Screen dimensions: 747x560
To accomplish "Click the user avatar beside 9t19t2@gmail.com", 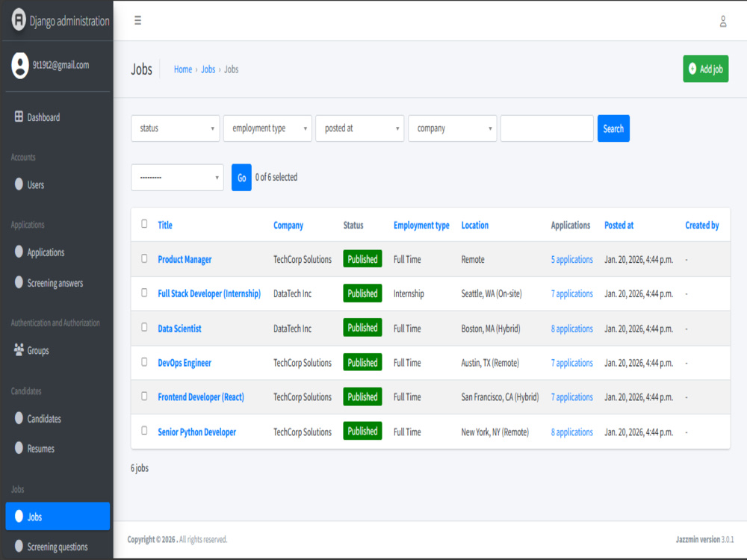I will pyautogui.click(x=20, y=65).
